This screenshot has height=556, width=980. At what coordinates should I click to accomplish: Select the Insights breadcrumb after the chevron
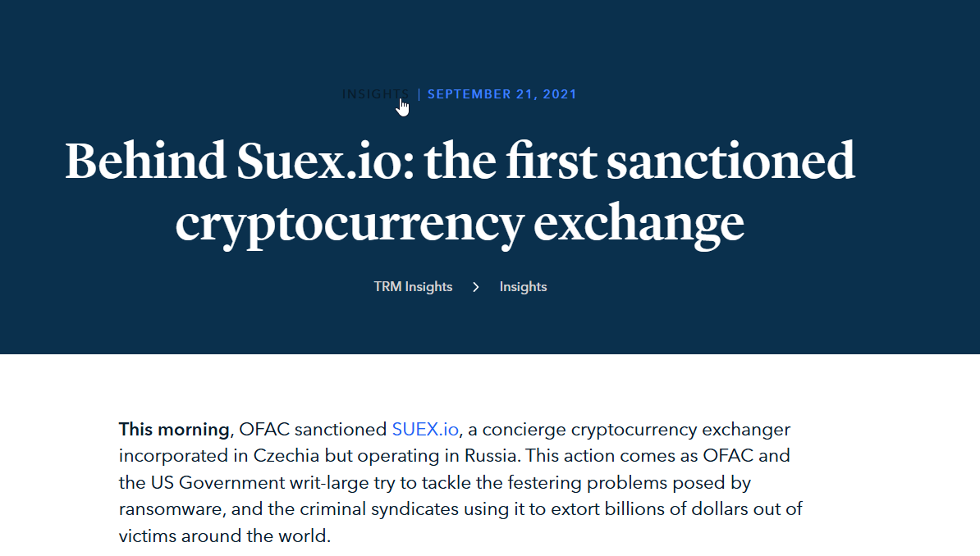click(x=523, y=287)
